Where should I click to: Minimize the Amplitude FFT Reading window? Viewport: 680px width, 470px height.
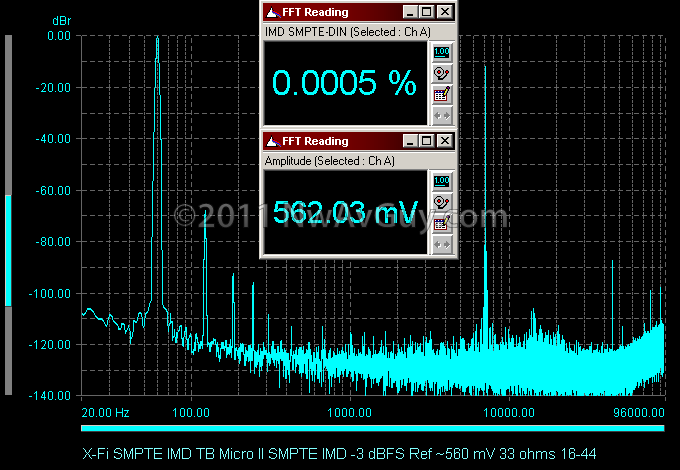410,141
